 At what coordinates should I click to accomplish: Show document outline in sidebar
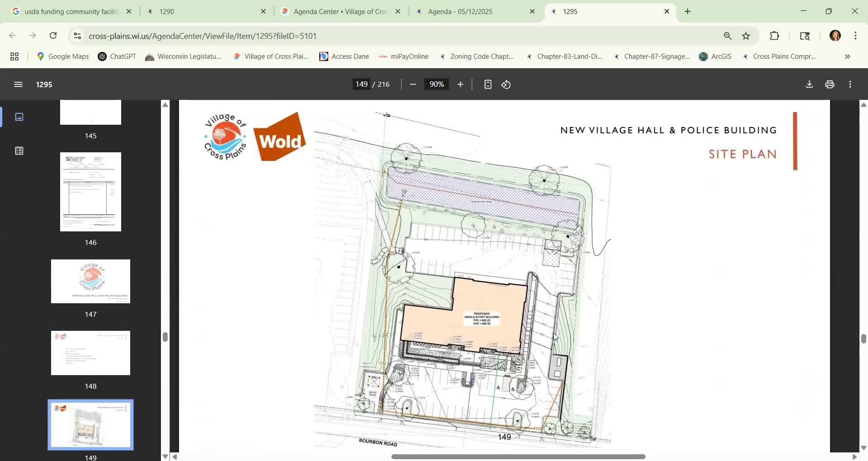coord(19,151)
